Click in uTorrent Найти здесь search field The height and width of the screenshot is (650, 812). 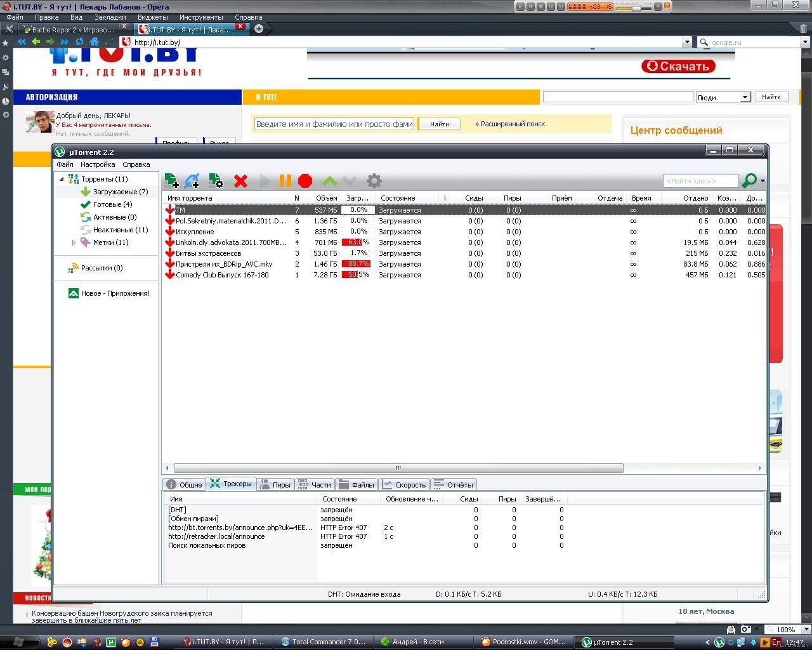click(700, 181)
